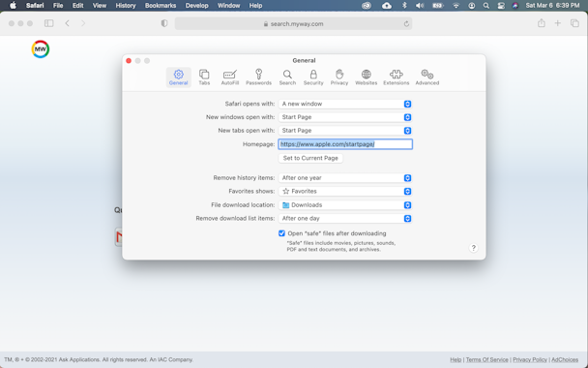Screen dimensions: 588x368
Task: Click the Set to Current Page button
Action: click(310, 158)
